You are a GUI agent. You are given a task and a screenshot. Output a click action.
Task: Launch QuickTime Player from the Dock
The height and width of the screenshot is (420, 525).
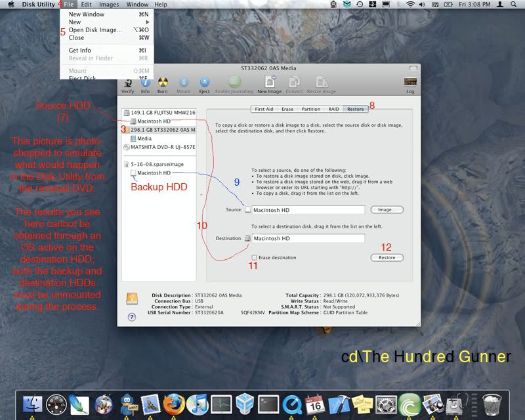[x=292, y=405]
